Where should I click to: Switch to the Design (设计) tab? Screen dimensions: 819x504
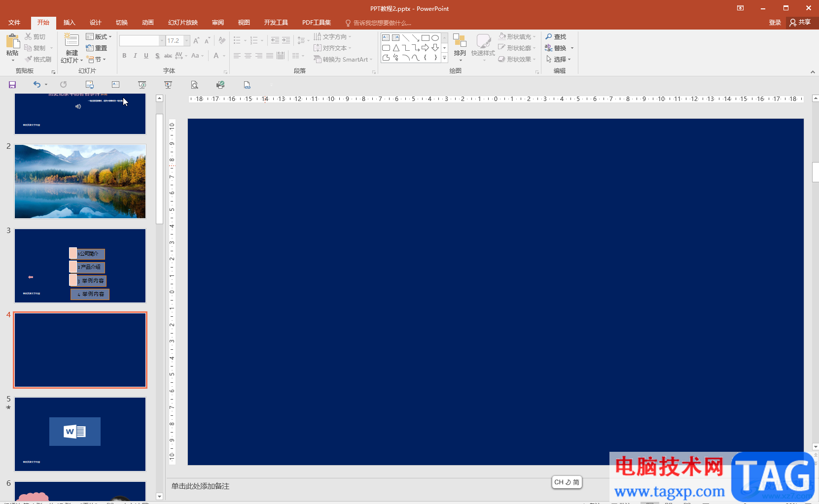point(95,23)
